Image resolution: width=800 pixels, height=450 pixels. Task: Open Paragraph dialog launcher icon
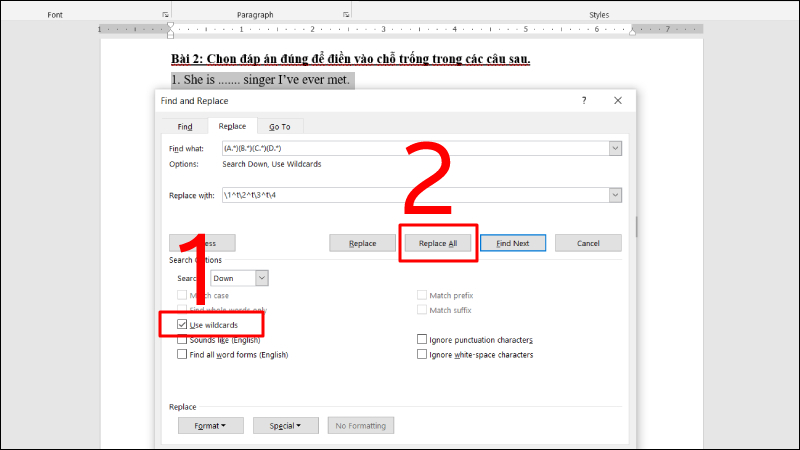tap(346, 15)
